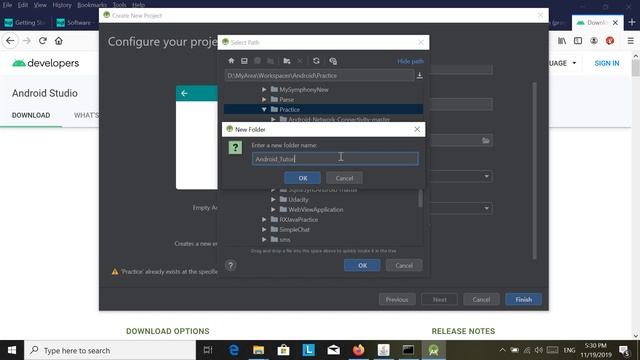
Task: Close the New Folder dialog
Action: (417, 129)
